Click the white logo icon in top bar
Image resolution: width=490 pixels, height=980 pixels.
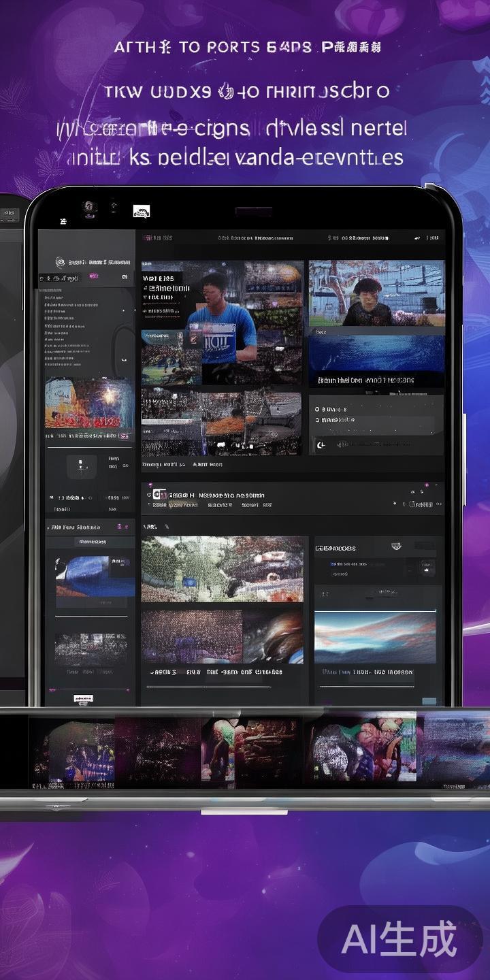coord(141,212)
